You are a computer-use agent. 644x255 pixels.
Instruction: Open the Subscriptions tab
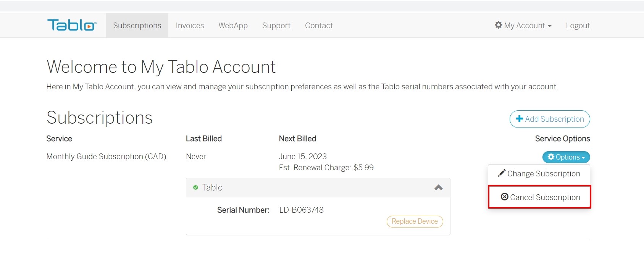(137, 26)
